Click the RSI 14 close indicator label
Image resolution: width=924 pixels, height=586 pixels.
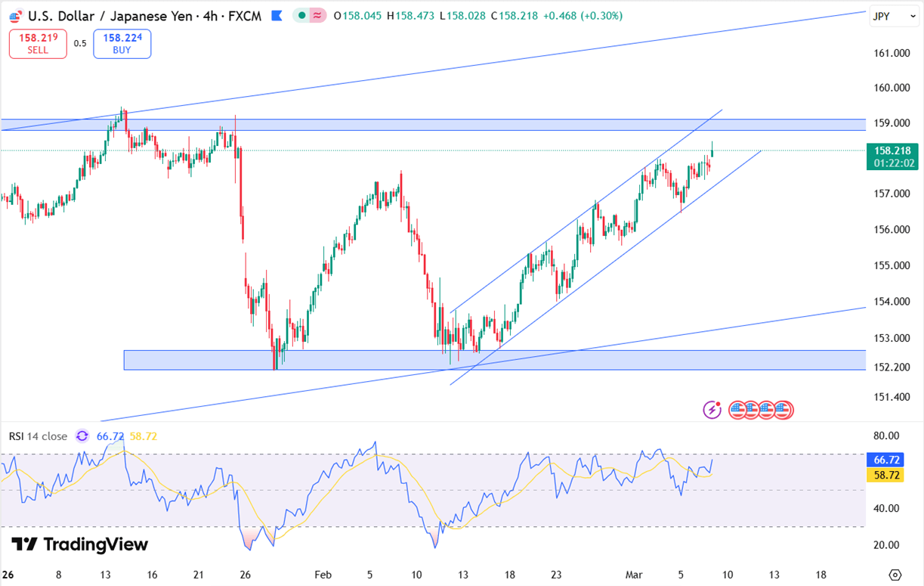pos(38,436)
